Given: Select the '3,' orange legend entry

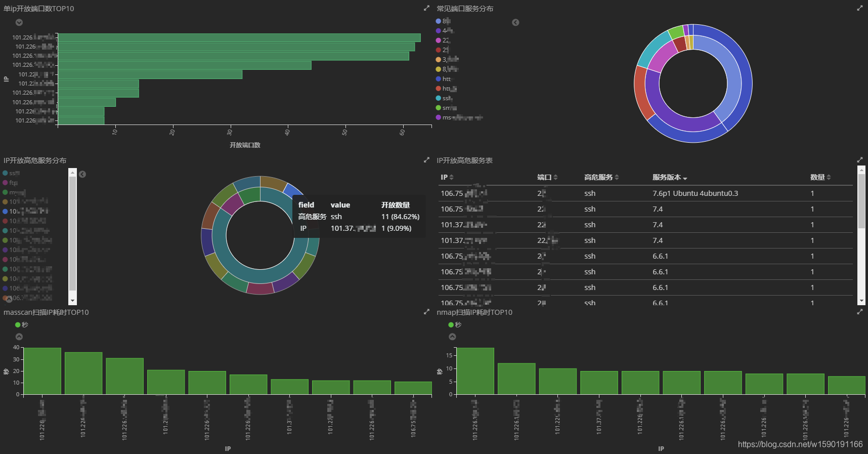Looking at the screenshot, I should click(447, 60).
